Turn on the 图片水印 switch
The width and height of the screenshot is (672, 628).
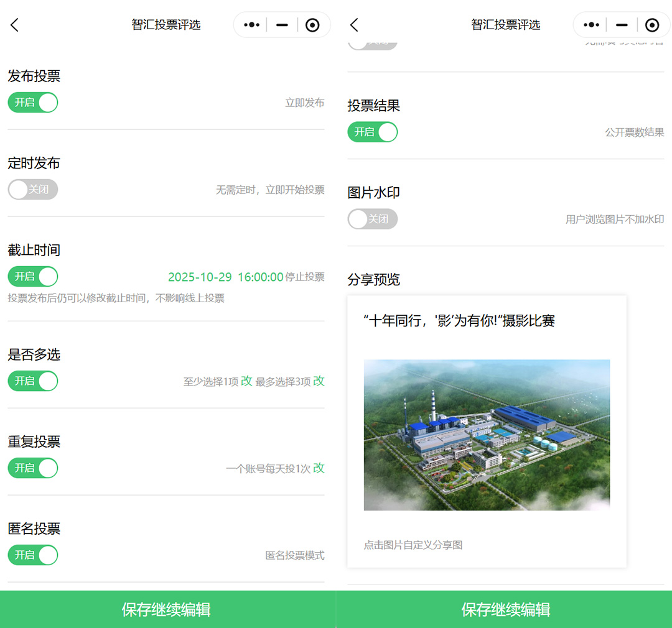[x=372, y=219]
